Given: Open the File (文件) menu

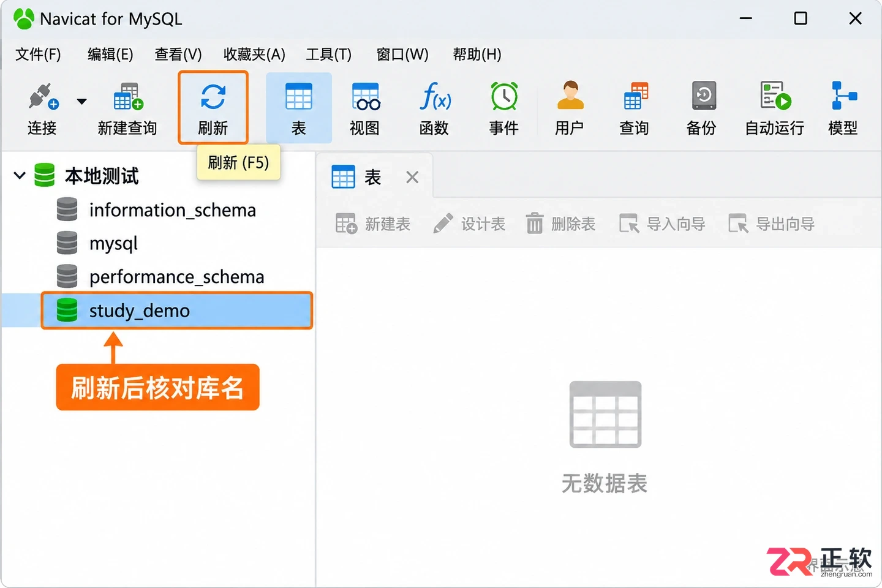Looking at the screenshot, I should click(38, 55).
